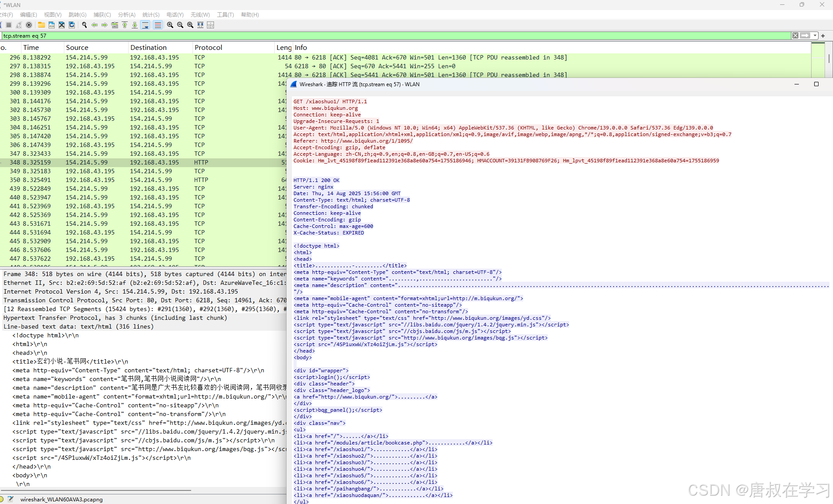Viewport: 833px width, 504px height.
Task: Open display filter history dropdown
Action: 815,36
